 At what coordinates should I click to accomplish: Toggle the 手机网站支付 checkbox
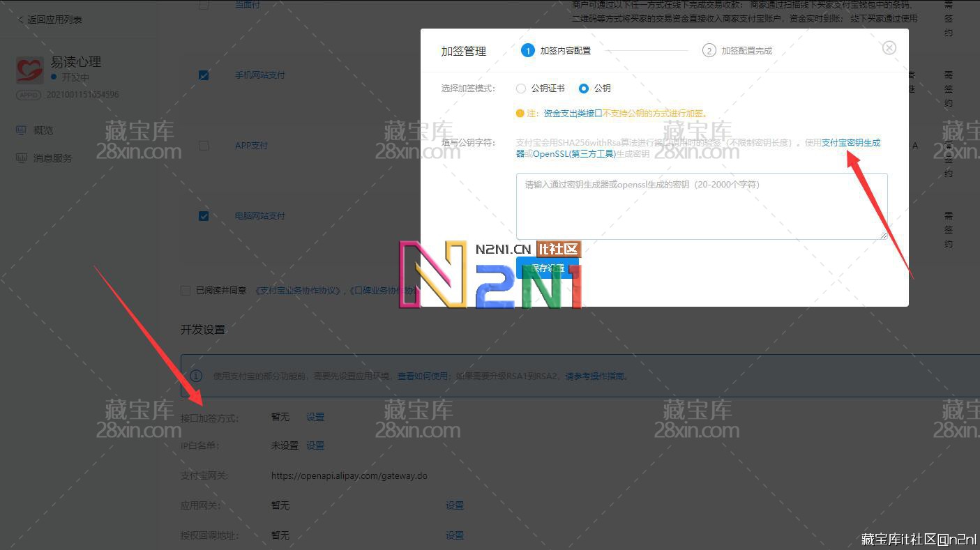[204, 75]
